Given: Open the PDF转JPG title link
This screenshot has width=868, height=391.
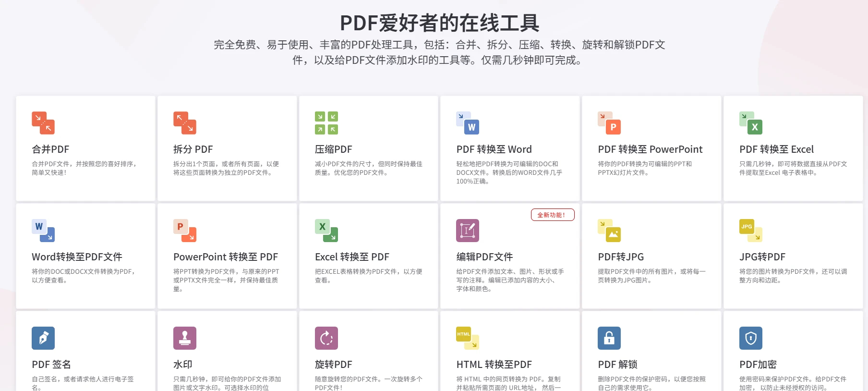Looking at the screenshot, I should point(621,257).
